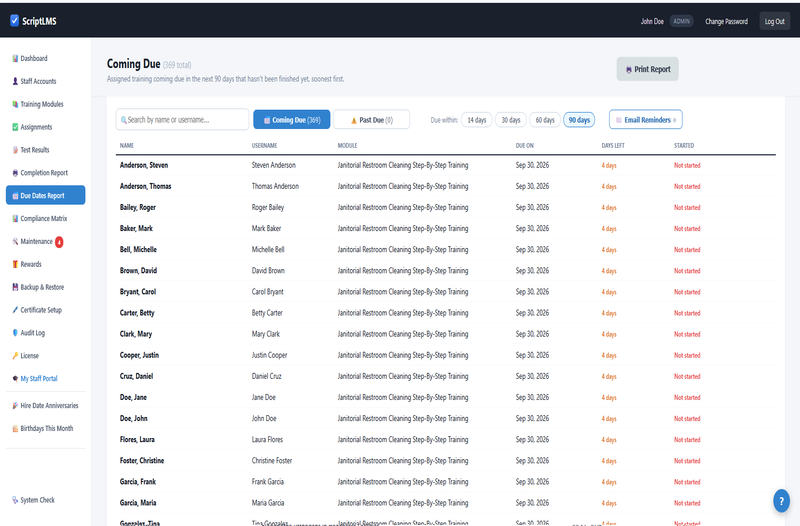Click the ScriptLMS checkmark logo icon
The width and height of the screenshot is (800, 526).
(14, 20)
